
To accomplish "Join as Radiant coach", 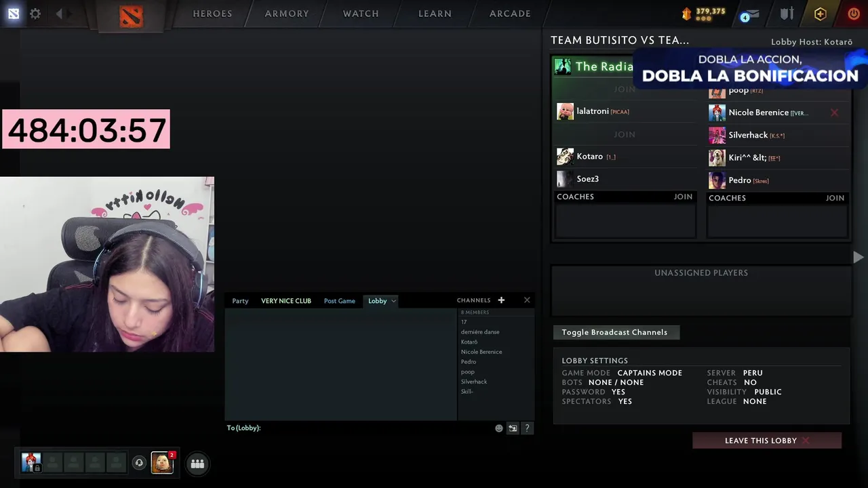I will [x=683, y=197].
